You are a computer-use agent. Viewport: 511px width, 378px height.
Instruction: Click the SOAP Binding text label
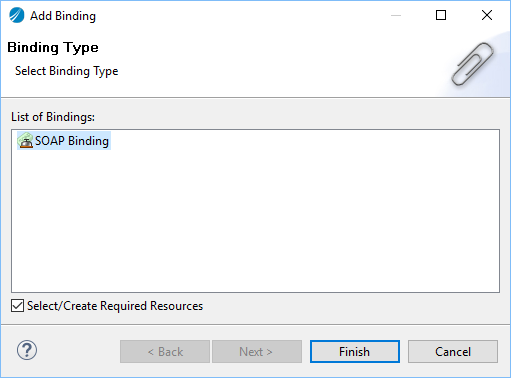pyautogui.click(x=72, y=141)
